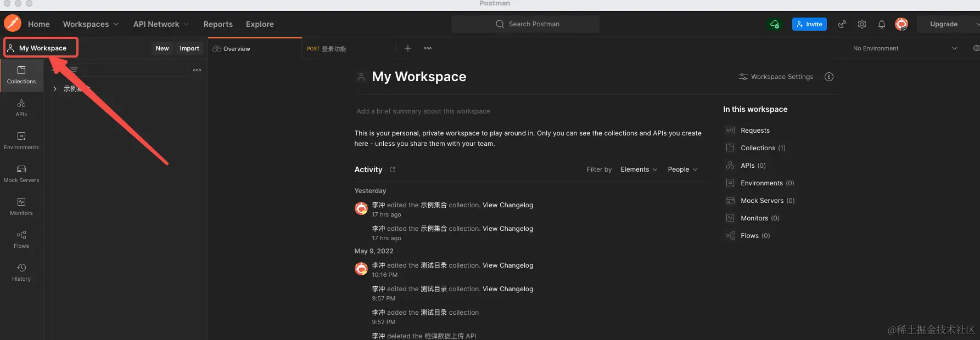Open the People filter dropdown
Image resolution: width=980 pixels, height=340 pixels.
[682, 169]
